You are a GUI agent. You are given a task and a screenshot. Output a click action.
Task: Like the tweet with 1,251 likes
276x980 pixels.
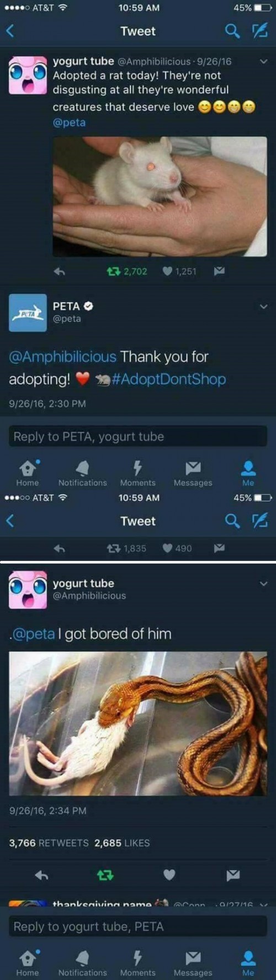pyautogui.click(x=167, y=271)
